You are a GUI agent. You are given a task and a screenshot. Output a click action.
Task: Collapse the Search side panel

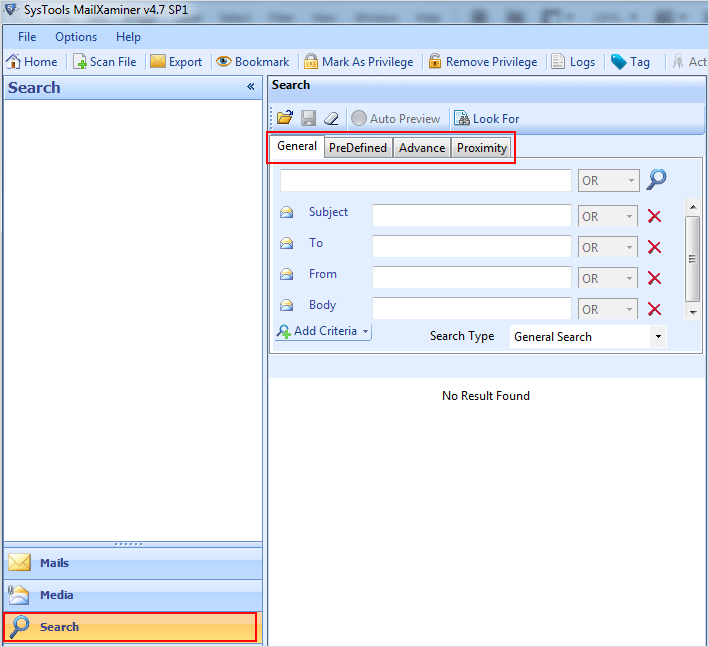pos(251,86)
